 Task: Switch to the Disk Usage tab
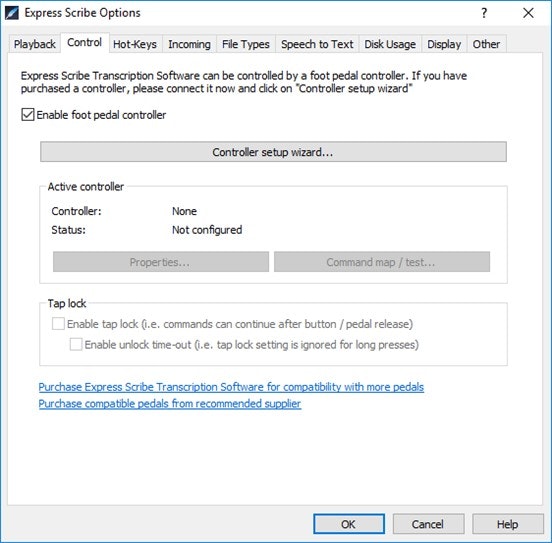pos(390,44)
